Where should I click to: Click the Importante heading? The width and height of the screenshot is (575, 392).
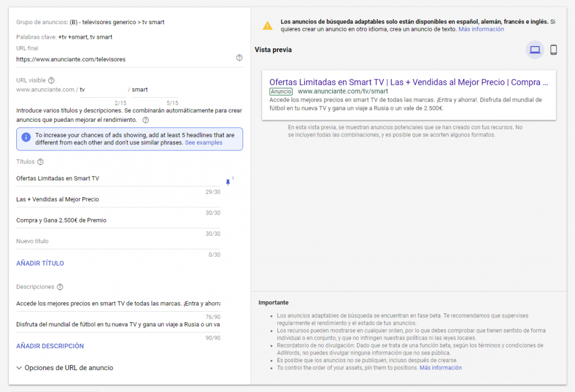click(273, 303)
